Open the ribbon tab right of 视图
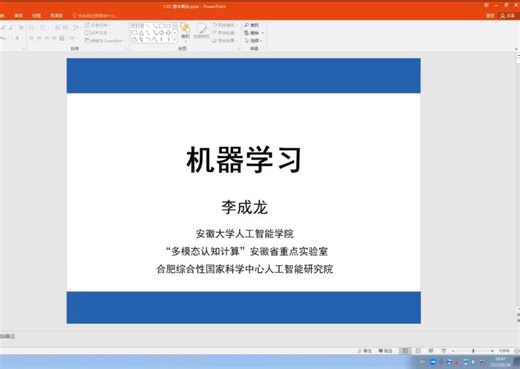Screen dimensions: 520x369 tap(56, 15)
